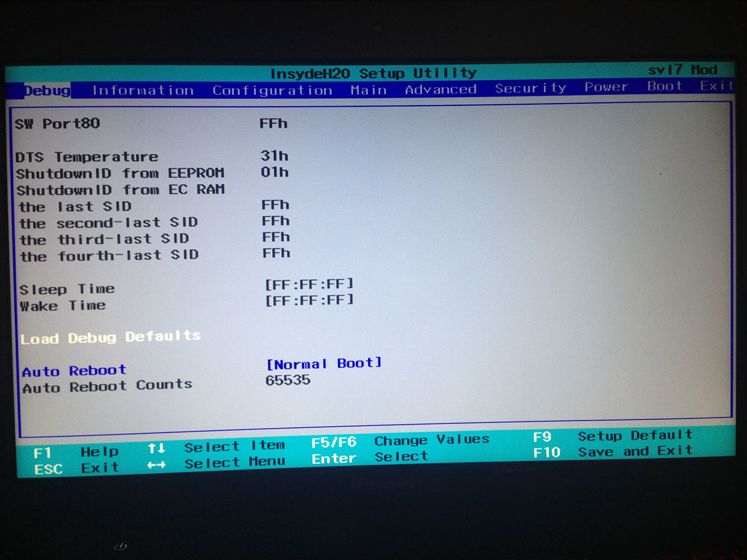Click the Save and Exit hint text
Image resolution: width=747 pixels, height=560 pixels.
click(635, 451)
